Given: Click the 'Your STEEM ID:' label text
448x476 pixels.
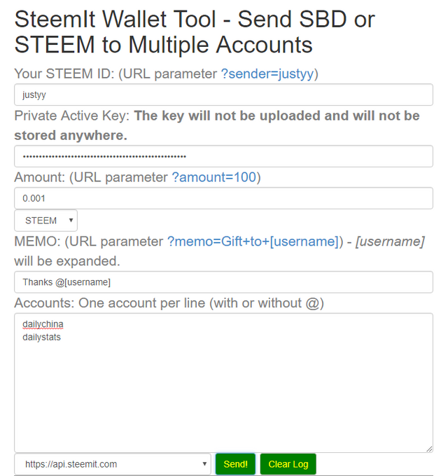Looking at the screenshot, I should (64, 73).
